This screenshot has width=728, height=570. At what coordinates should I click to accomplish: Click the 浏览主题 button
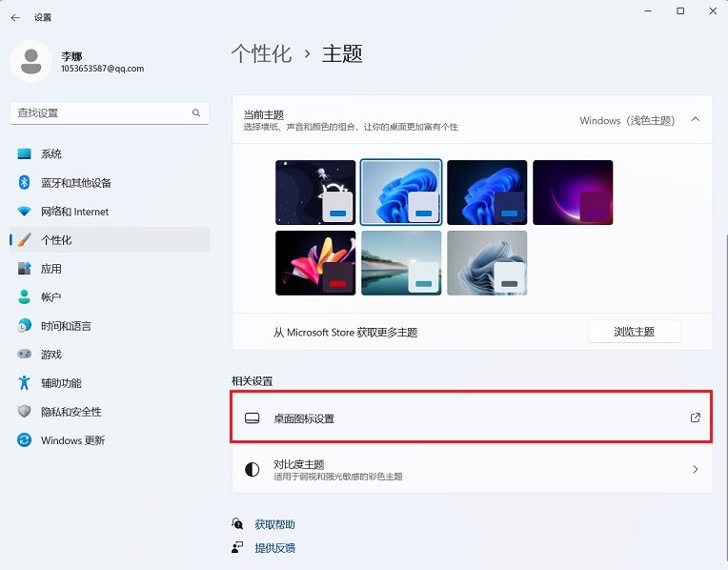click(x=635, y=332)
